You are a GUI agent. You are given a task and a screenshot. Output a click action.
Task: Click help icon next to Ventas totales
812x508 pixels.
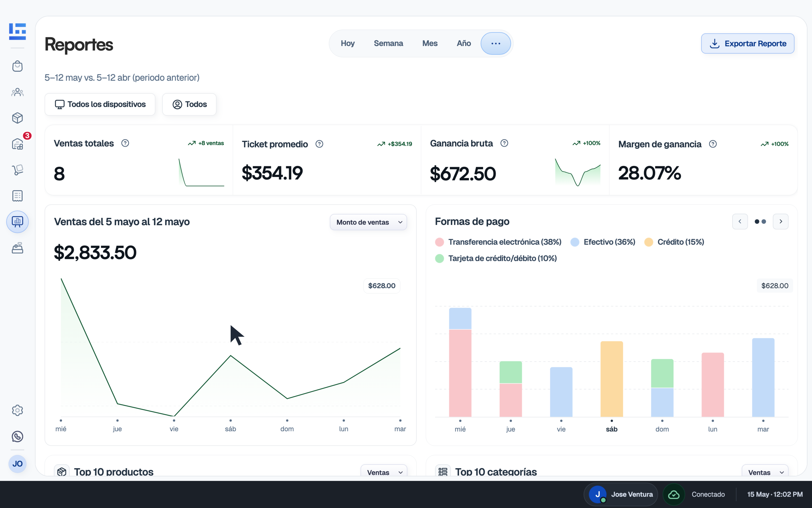[125, 143]
